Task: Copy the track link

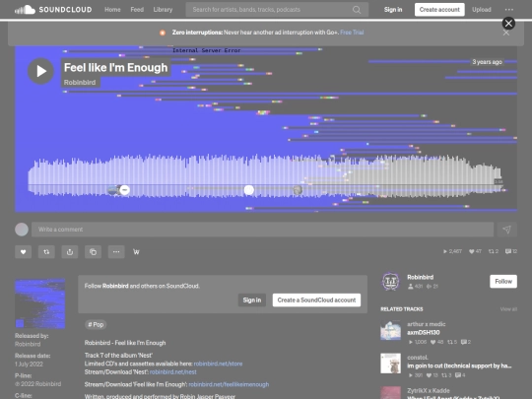Action: [x=93, y=252]
